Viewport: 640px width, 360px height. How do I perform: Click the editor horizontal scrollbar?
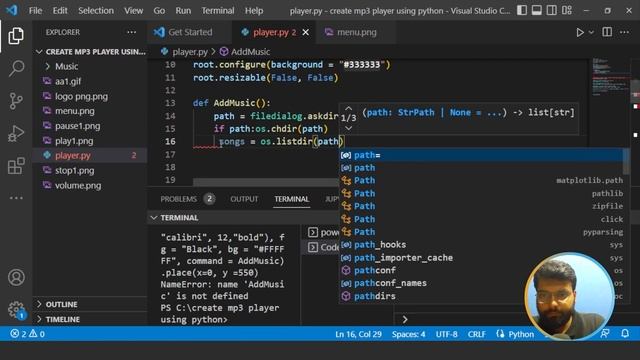pos(266,181)
